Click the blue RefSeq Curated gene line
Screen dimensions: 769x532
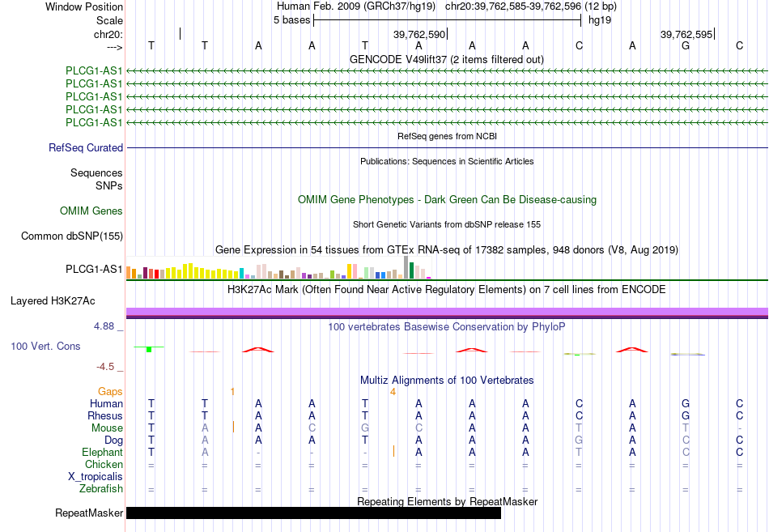click(447, 147)
